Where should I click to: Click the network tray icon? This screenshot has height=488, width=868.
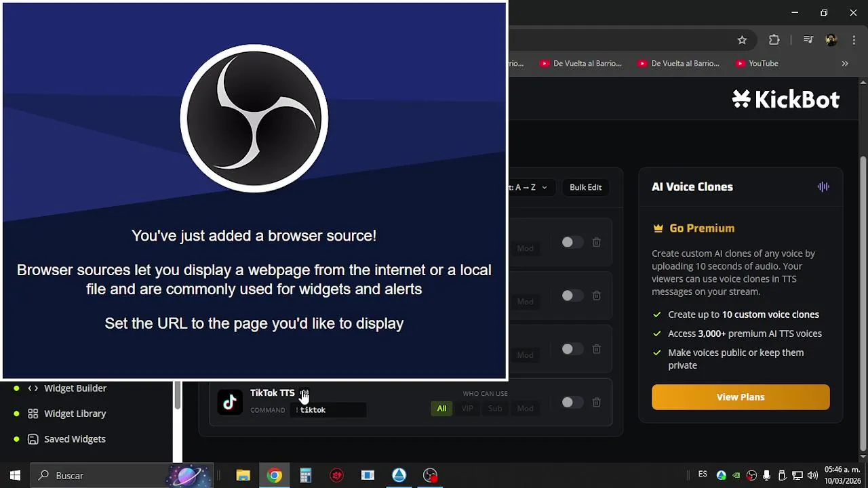(797, 475)
